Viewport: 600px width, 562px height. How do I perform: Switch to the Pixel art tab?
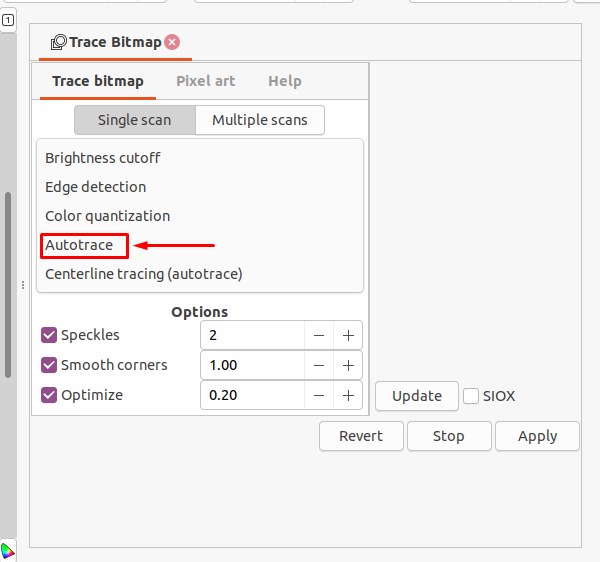205,81
